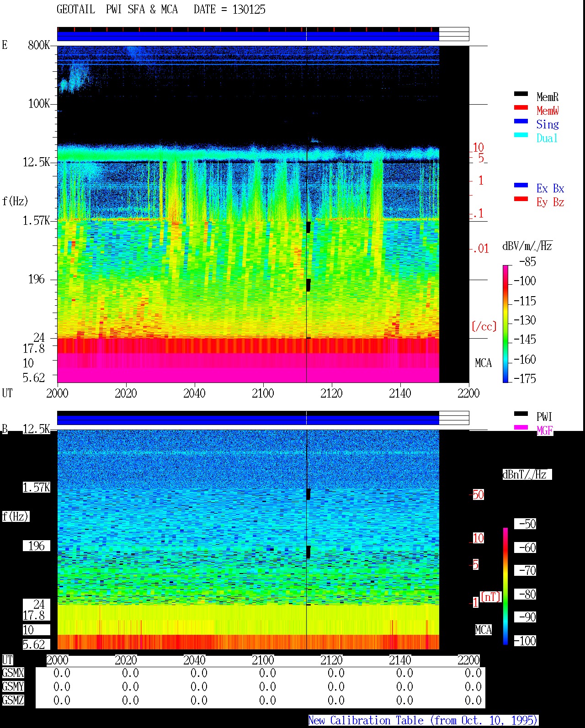The image size is (585, 728).
Task: Select the blue Sing legend swatch
Action: click(x=521, y=121)
